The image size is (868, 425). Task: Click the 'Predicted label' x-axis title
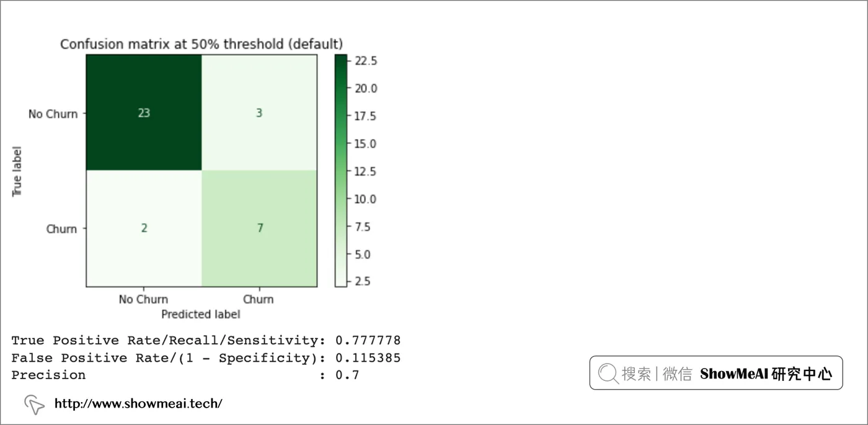pos(201,314)
